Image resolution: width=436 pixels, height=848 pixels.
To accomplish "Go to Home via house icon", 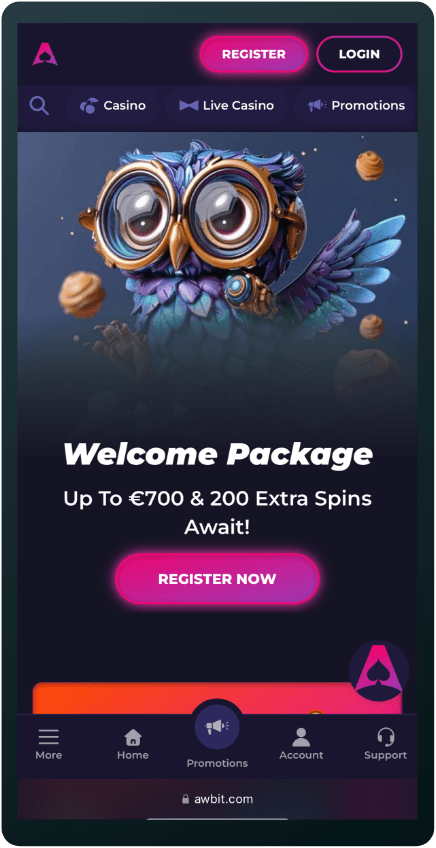I will coord(133,737).
